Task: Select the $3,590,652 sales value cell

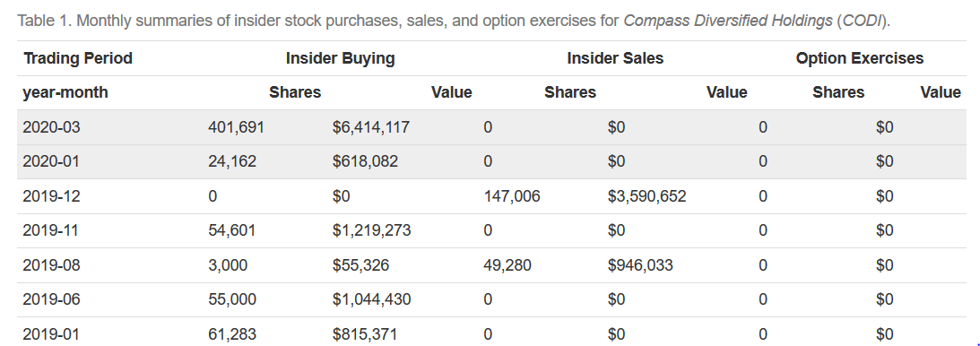Action: point(646,196)
